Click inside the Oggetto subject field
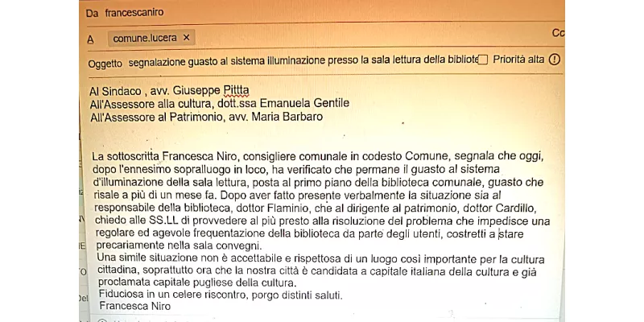This screenshot has height=322, width=644. click(303, 60)
